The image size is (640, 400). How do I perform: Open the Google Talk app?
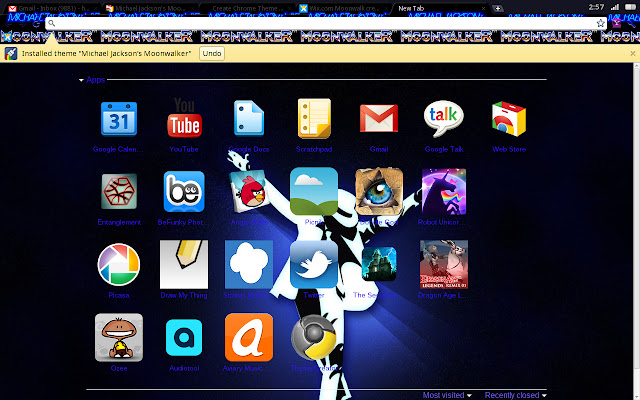[x=444, y=118]
